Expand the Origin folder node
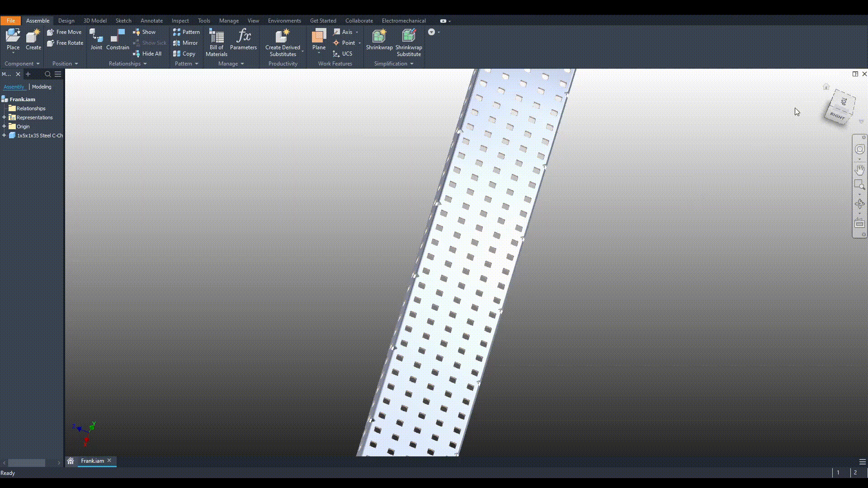The width and height of the screenshot is (868, 488). coord(4,127)
